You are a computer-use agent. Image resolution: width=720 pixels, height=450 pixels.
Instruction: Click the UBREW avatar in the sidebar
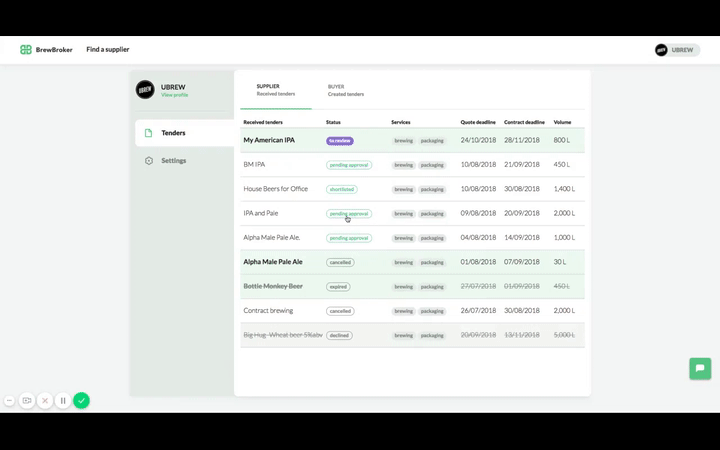pyautogui.click(x=145, y=90)
